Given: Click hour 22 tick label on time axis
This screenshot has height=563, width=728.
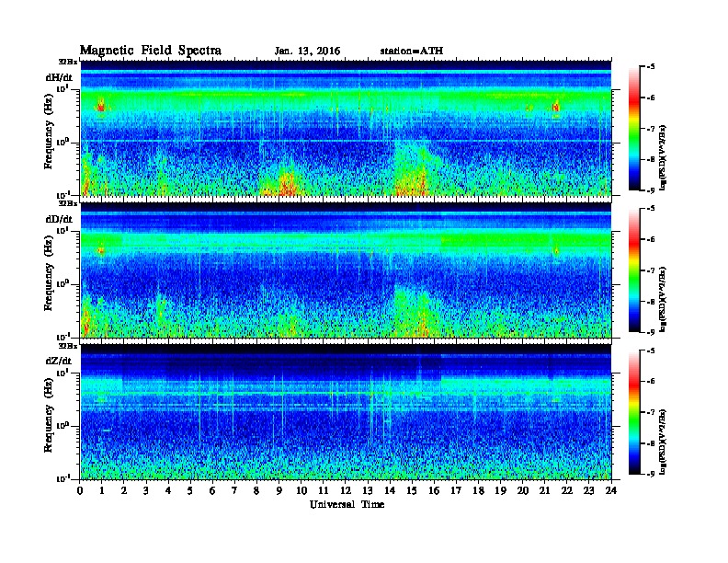Looking at the screenshot, I should 567,490.
